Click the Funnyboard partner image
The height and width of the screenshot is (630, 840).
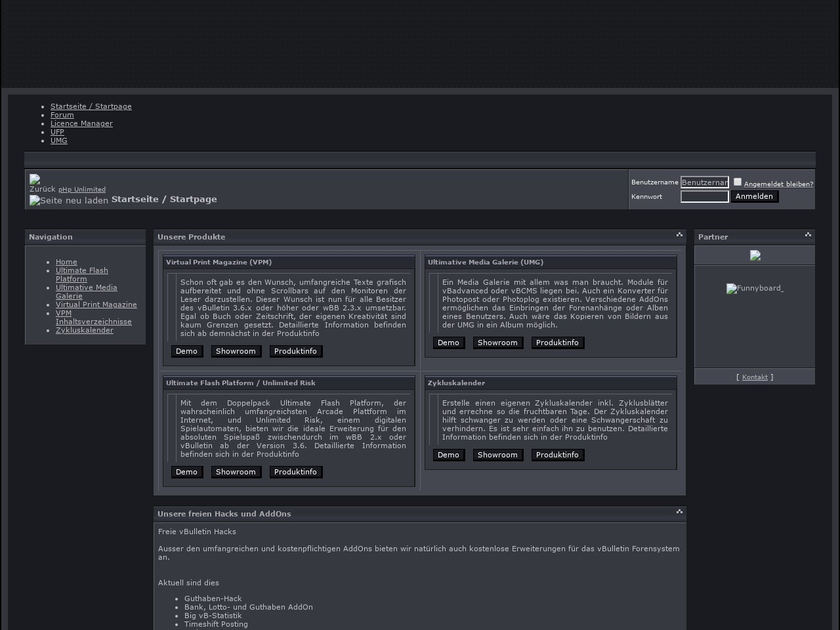[755, 289]
